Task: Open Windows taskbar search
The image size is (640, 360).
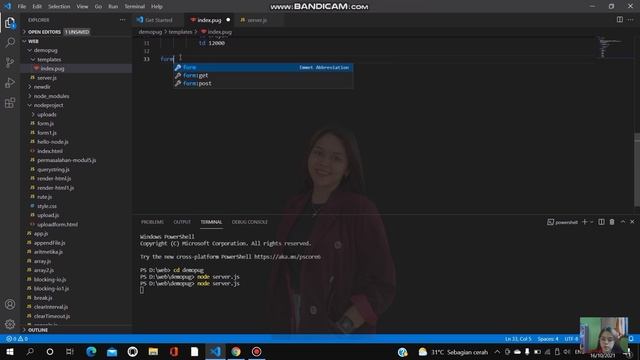Action: click(x=30, y=351)
